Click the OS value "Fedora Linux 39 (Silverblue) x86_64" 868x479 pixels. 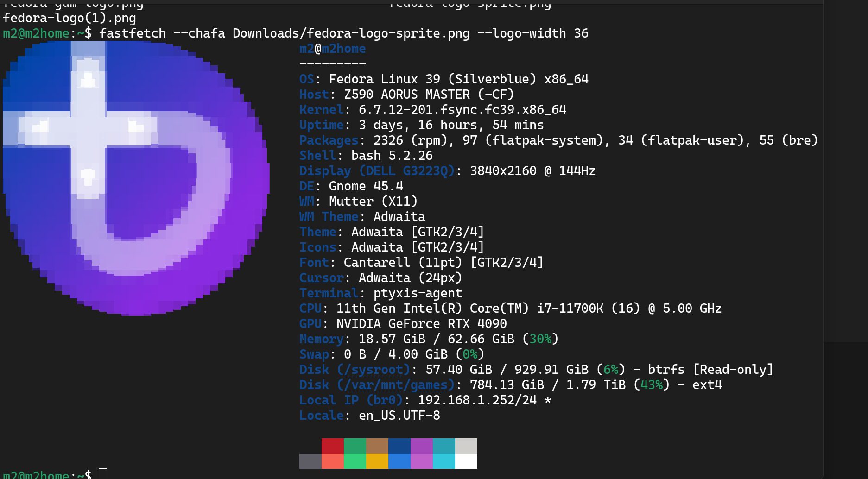(459, 79)
